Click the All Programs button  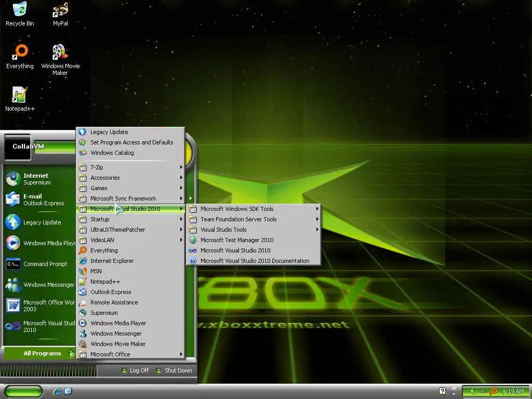(39, 353)
